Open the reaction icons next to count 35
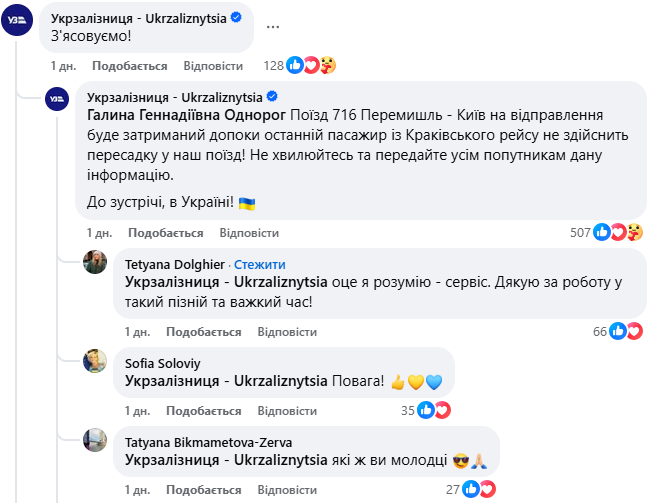 (433, 410)
